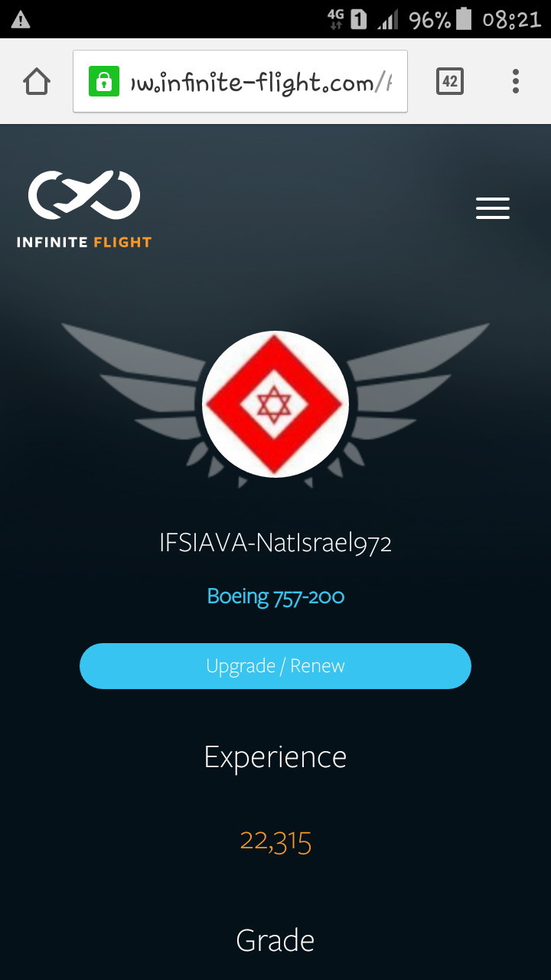
Task: Expand the hamburger navigation menu
Action: point(493,208)
